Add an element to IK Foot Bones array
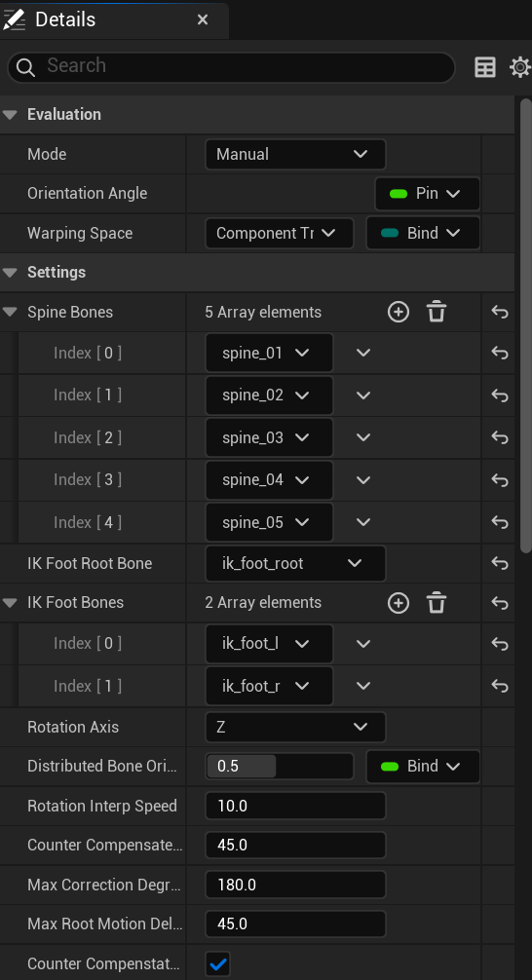532x980 pixels. tap(399, 602)
